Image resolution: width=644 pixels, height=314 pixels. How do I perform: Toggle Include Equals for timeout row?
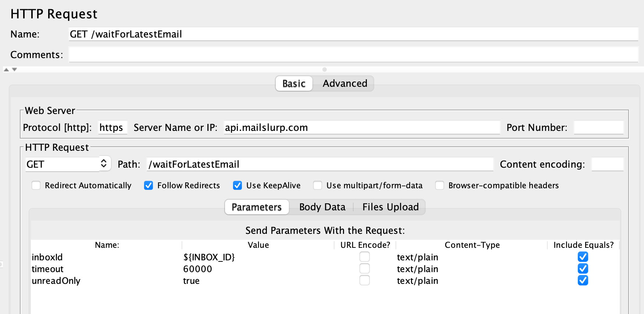click(583, 268)
